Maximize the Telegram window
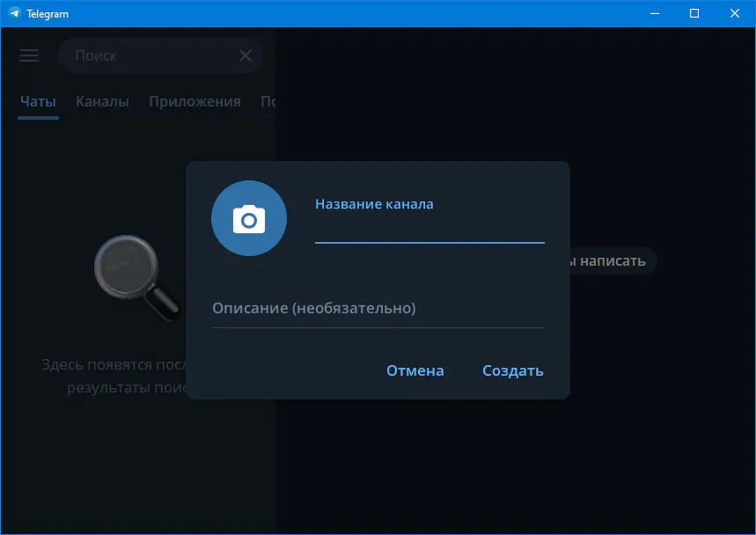This screenshot has height=535, width=756. click(694, 13)
